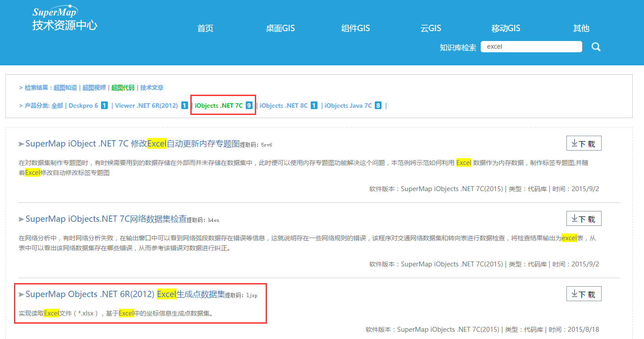Open the 其他 menu

point(581,28)
